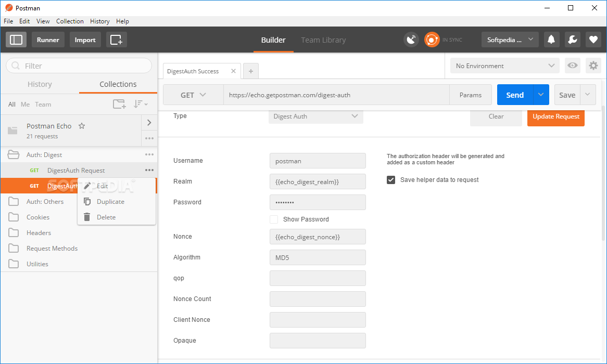Click the Postman logo in title bar
This screenshot has width=607, height=364.
[x=8, y=8]
